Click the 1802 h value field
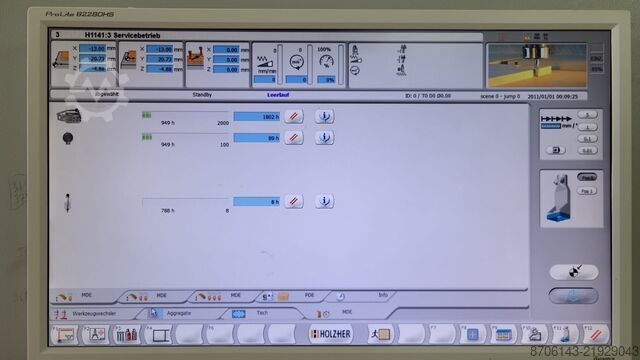The height and width of the screenshot is (360, 640). (257, 117)
